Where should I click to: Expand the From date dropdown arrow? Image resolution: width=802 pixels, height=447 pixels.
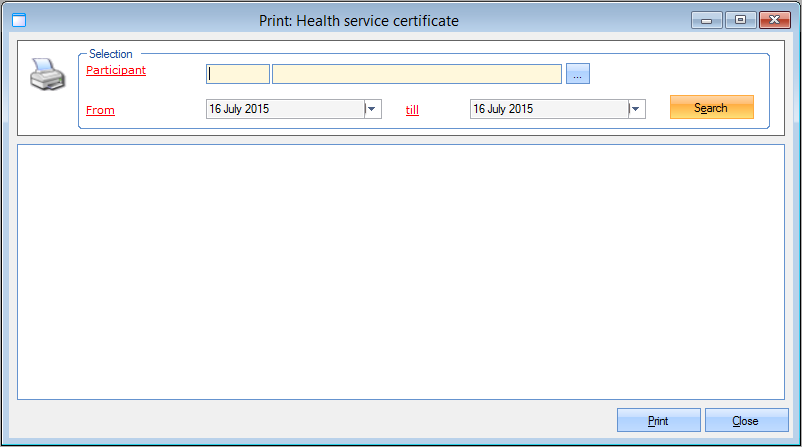pos(373,109)
